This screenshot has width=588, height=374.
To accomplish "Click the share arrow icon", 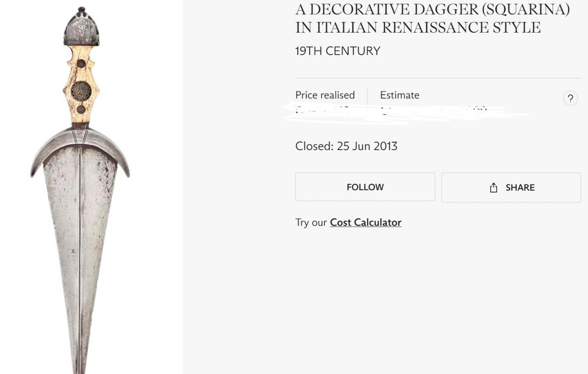I will tap(493, 187).
